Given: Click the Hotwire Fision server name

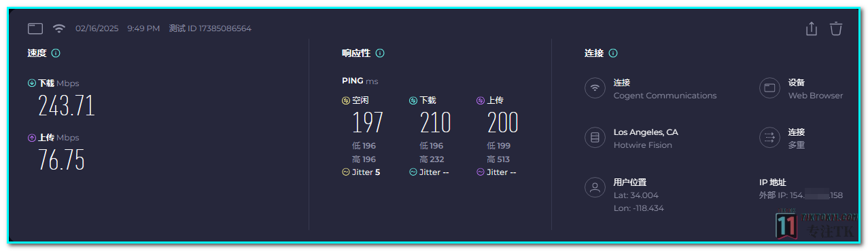Looking at the screenshot, I should point(642,145).
